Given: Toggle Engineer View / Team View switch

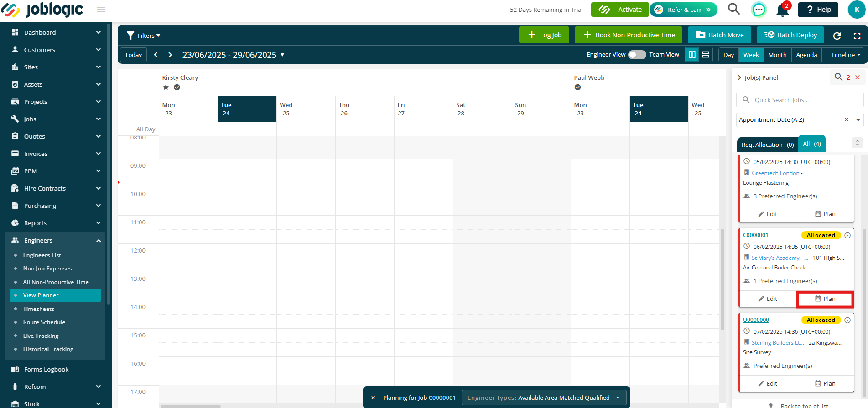Looking at the screenshot, I should click(637, 55).
